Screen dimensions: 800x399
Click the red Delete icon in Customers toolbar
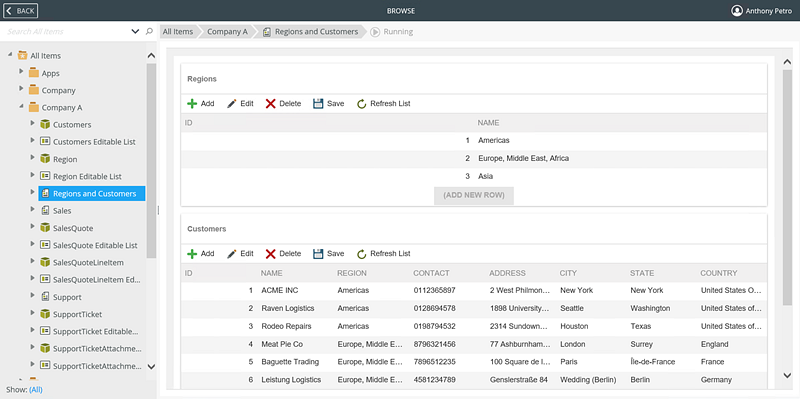click(x=270, y=254)
